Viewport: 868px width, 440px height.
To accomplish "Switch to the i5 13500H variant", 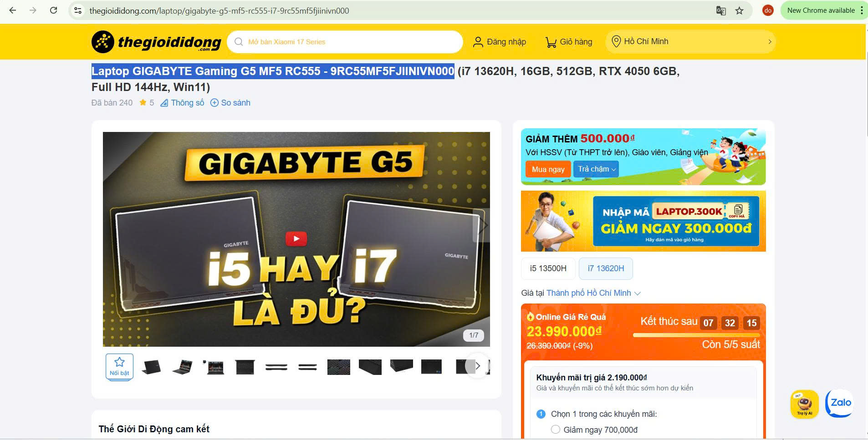I will pos(548,268).
